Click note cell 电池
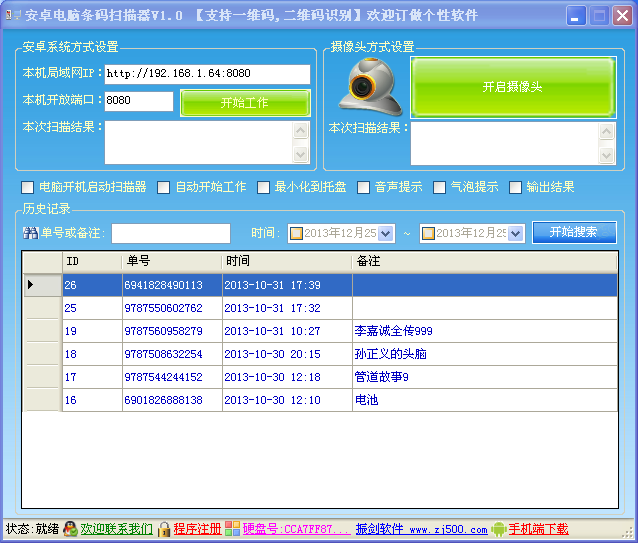The height and width of the screenshot is (543, 638). (485, 400)
